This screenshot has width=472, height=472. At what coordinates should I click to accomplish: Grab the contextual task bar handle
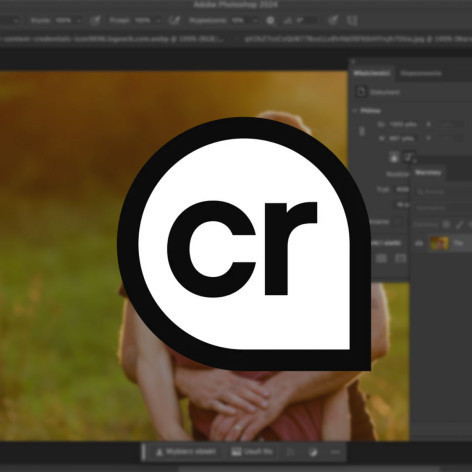point(144,452)
